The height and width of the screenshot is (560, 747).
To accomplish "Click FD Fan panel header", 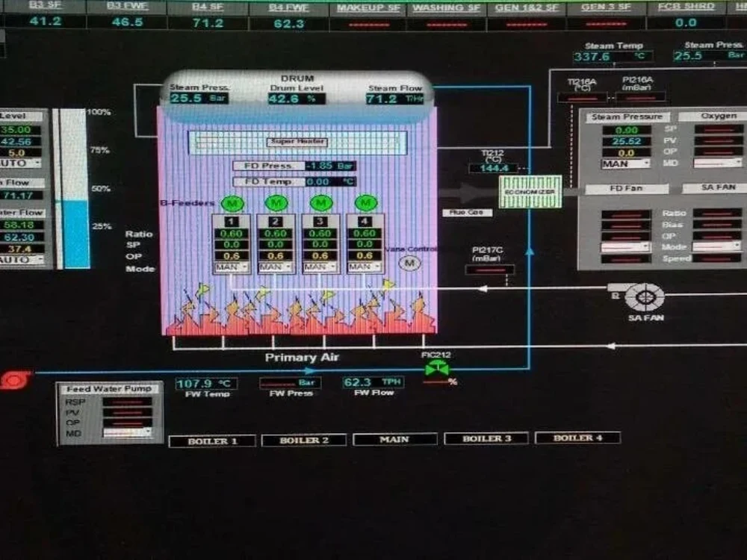I will tap(627, 189).
